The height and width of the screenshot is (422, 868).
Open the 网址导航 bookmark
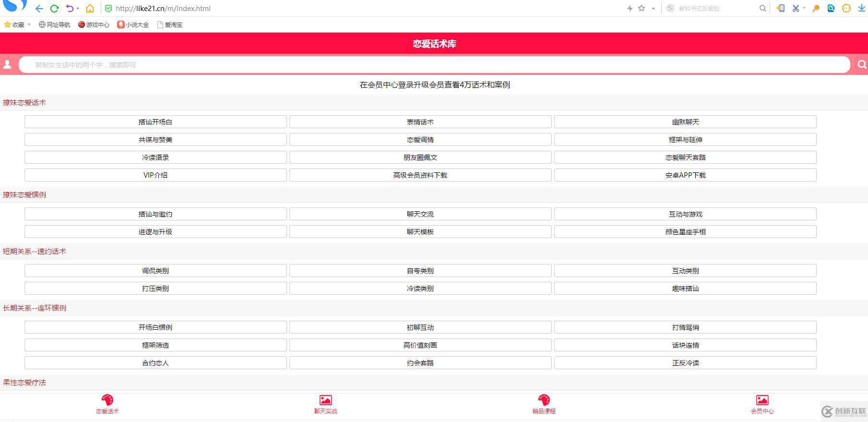click(x=54, y=24)
